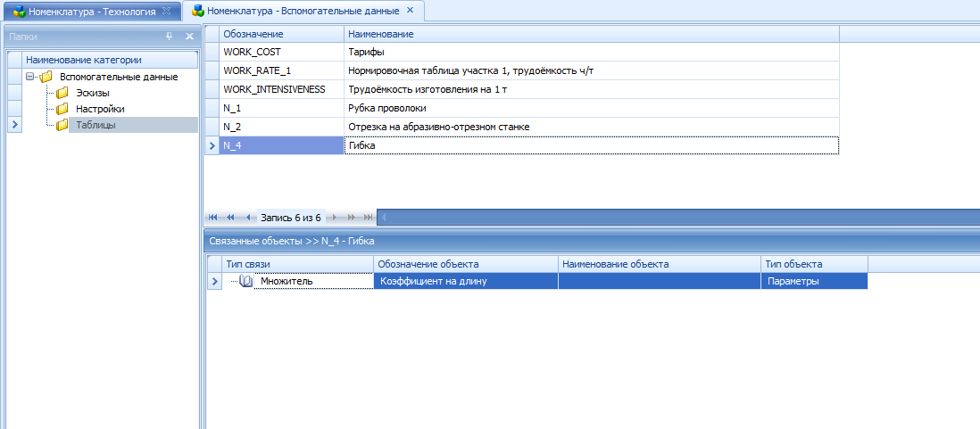Sort by Наименование категории header
The width and height of the screenshot is (980, 429).
(110, 60)
